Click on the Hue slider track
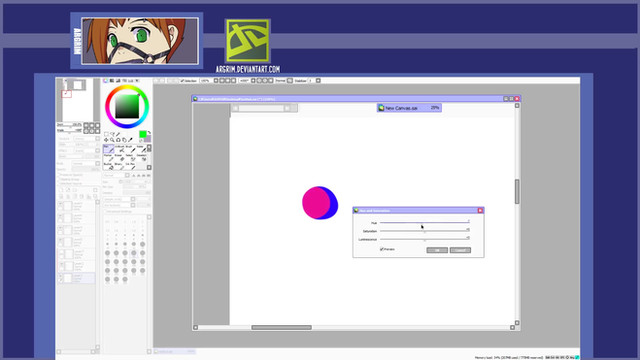The height and width of the screenshot is (360, 640). (424, 223)
